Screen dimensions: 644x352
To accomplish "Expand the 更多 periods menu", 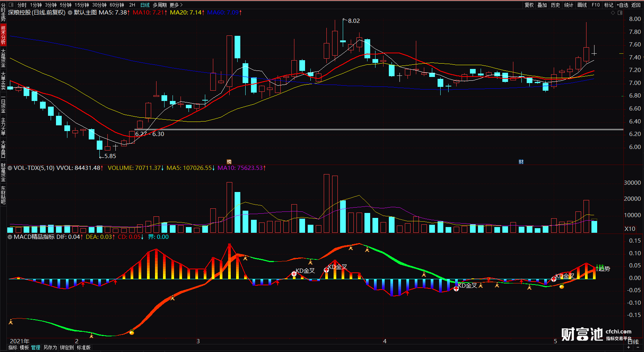I will 176,5.
